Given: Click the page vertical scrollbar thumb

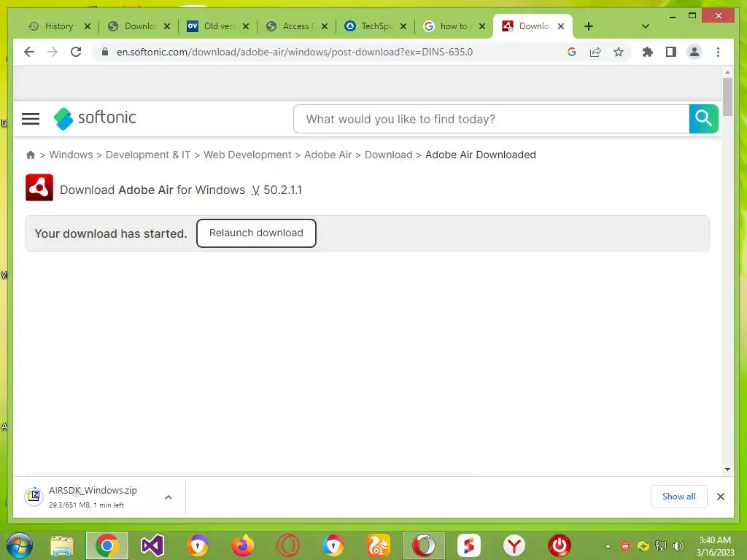Looking at the screenshot, I should [727, 97].
